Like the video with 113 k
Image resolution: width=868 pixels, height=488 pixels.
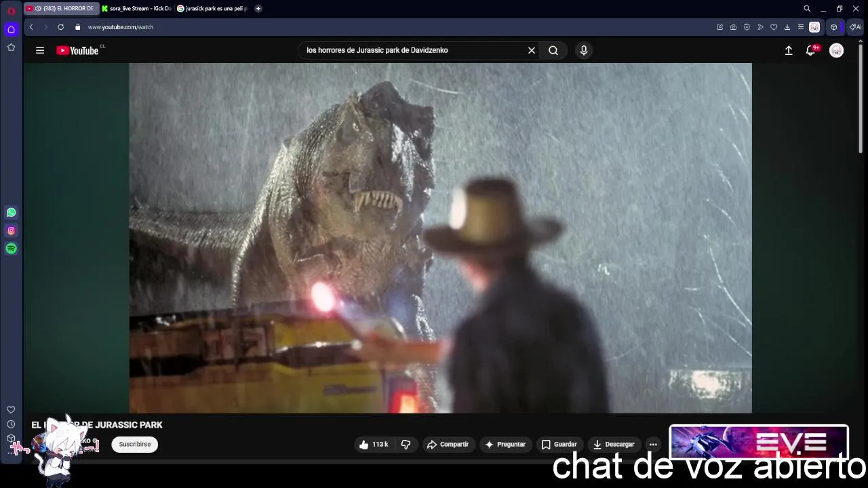(x=374, y=445)
